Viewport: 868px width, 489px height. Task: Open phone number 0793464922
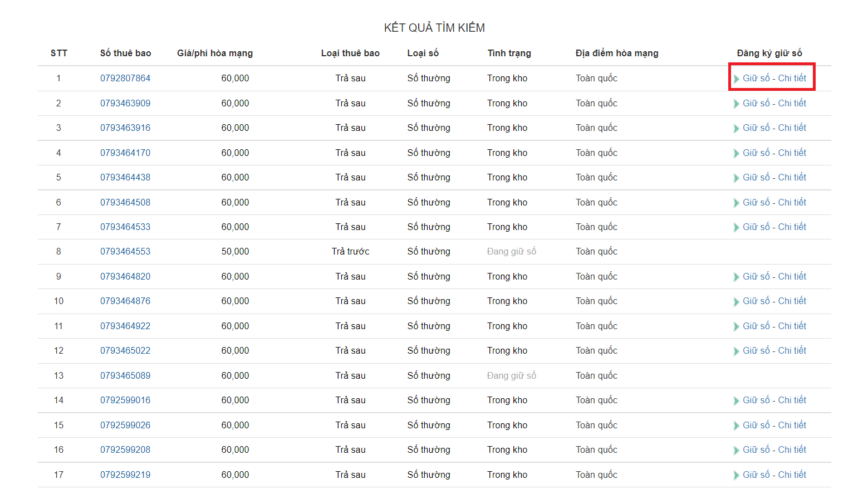[125, 326]
